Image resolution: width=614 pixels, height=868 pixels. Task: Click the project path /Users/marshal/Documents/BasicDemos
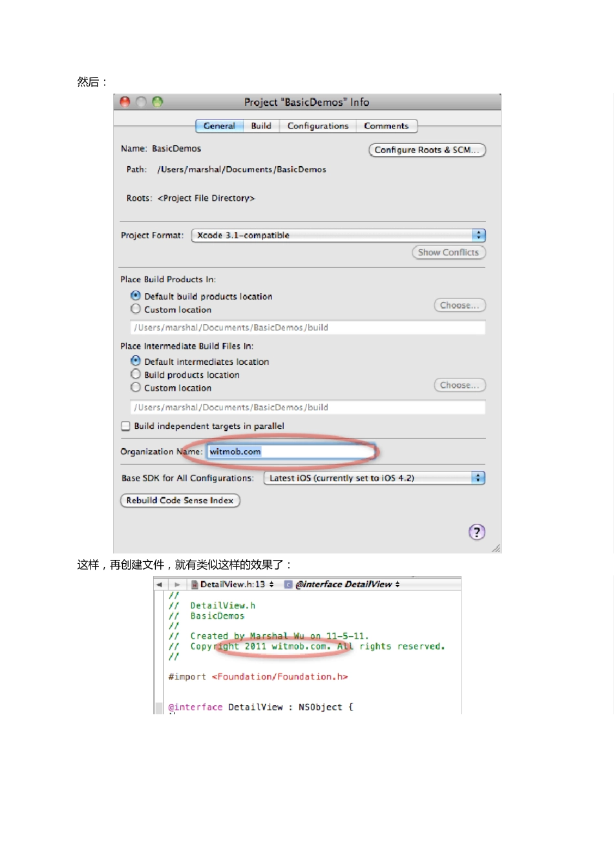coord(242,169)
